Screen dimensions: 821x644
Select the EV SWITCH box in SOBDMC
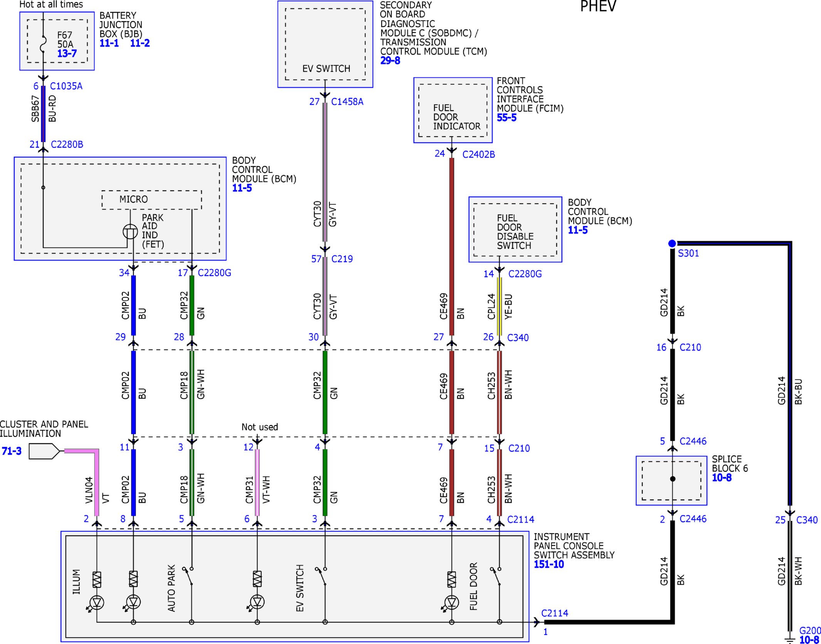coord(325,44)
